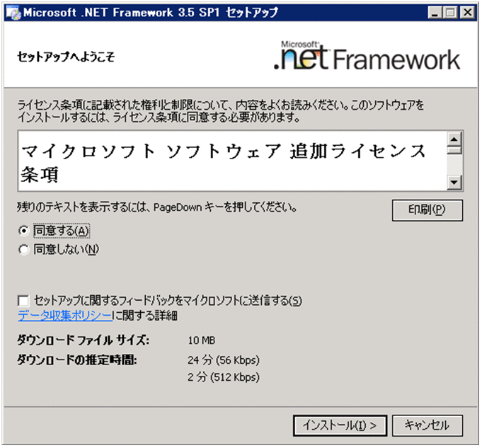Click the キャンセル button
482x448 pixels.
pyautogui.click(x=427, y=425)
